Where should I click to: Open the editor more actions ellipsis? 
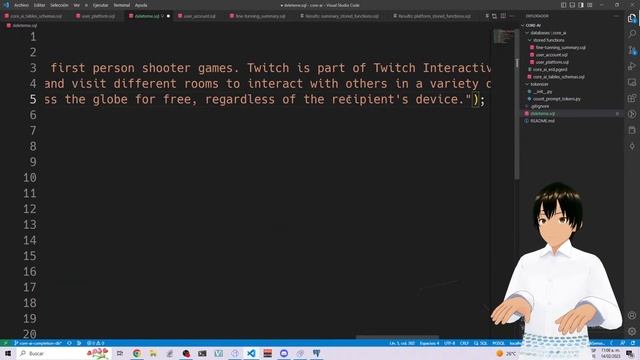pos(511,16)
